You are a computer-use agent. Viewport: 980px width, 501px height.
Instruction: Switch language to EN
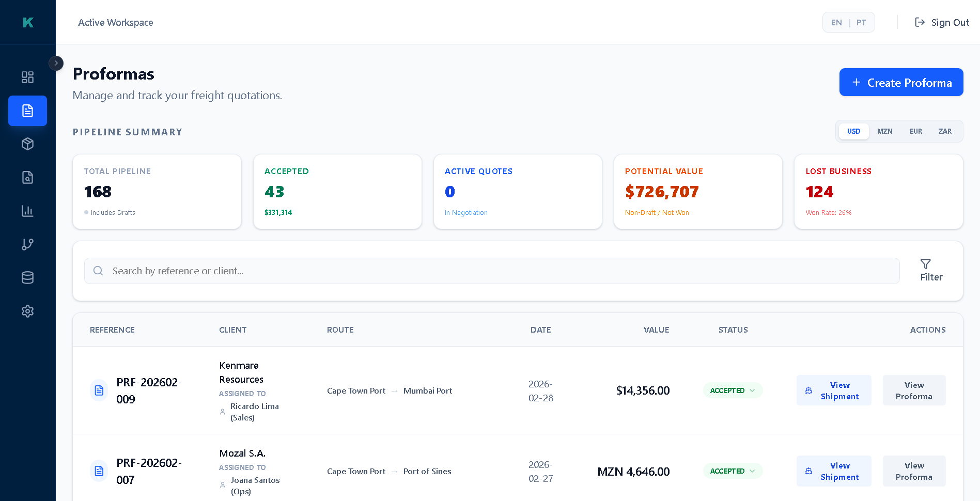[836, 23]
